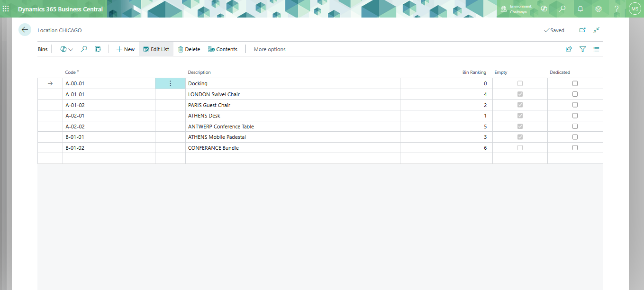Open More options menu
The height and width of the screenshot is (290, 644).
tap(270, 49)
